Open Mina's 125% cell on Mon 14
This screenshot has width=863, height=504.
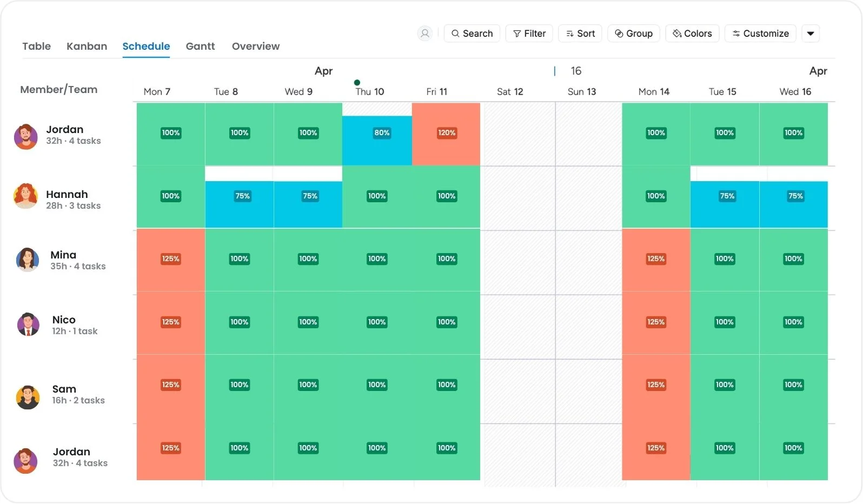[x=656, y=260]
